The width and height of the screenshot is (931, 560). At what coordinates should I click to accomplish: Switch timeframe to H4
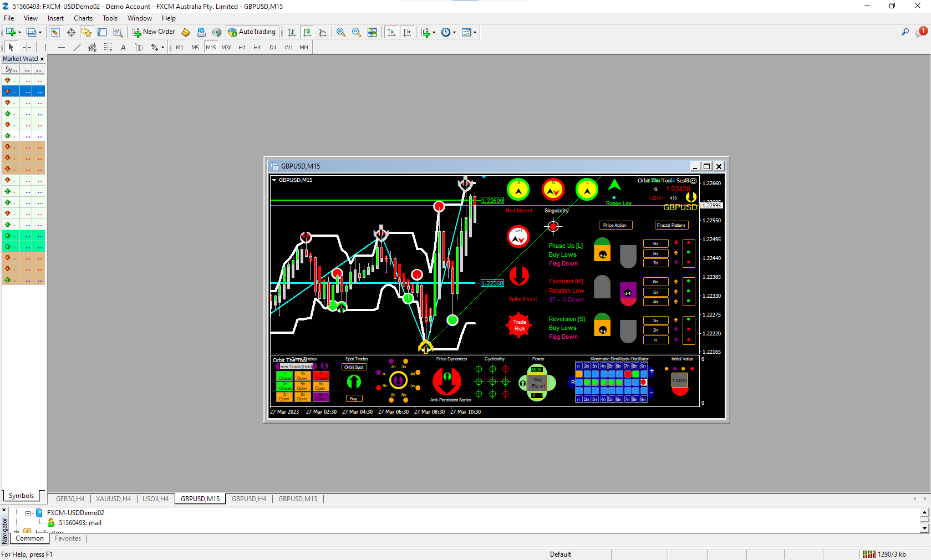pos(257,48)
